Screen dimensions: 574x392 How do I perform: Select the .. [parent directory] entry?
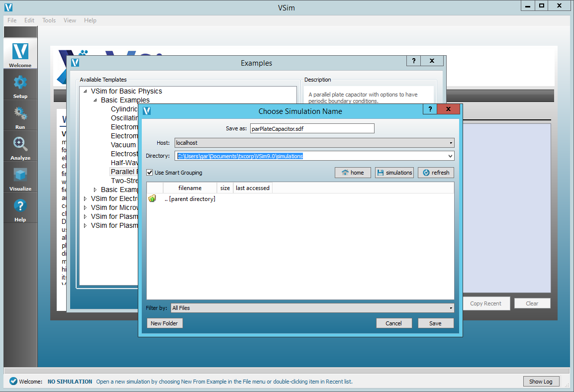click(x=190, y=199)
